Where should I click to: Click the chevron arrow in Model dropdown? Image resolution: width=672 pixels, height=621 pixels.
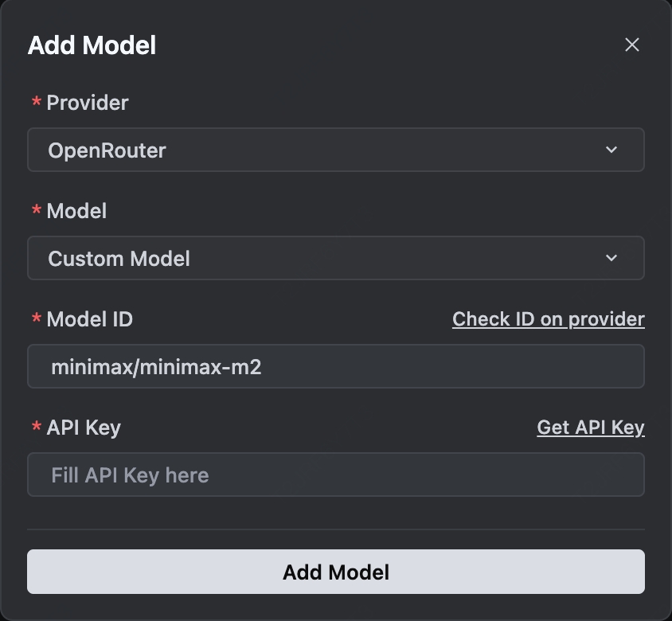tap(611, 258)
